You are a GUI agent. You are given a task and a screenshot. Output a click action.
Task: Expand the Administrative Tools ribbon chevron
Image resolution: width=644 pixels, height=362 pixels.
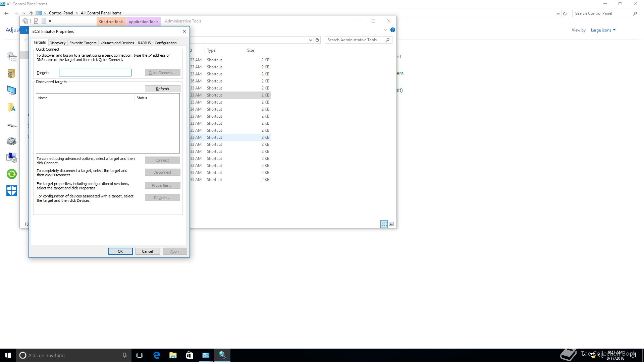coord(385,30)
